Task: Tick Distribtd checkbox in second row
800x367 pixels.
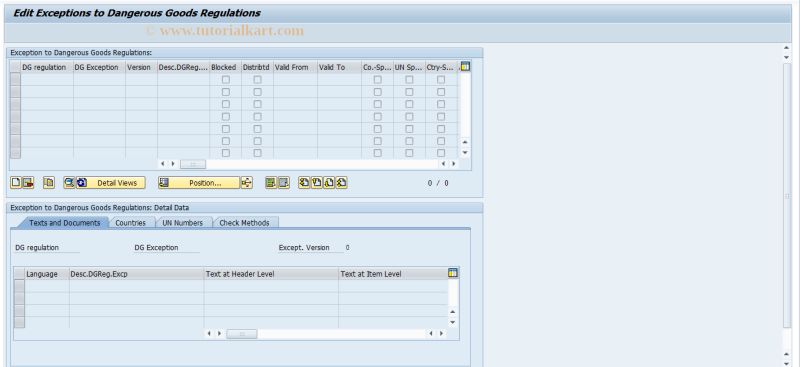Action: coord(258,92)
